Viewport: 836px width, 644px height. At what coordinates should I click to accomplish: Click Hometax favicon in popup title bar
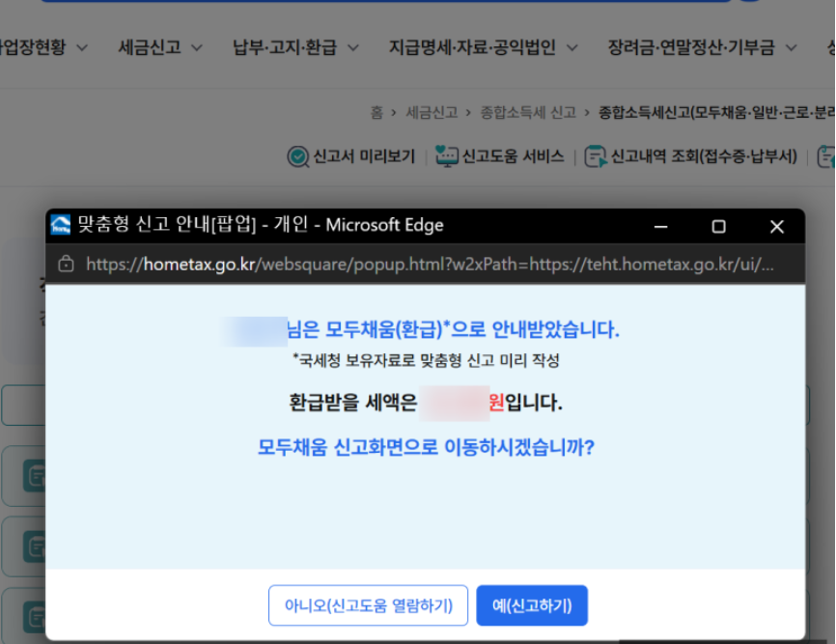point(60,224)
